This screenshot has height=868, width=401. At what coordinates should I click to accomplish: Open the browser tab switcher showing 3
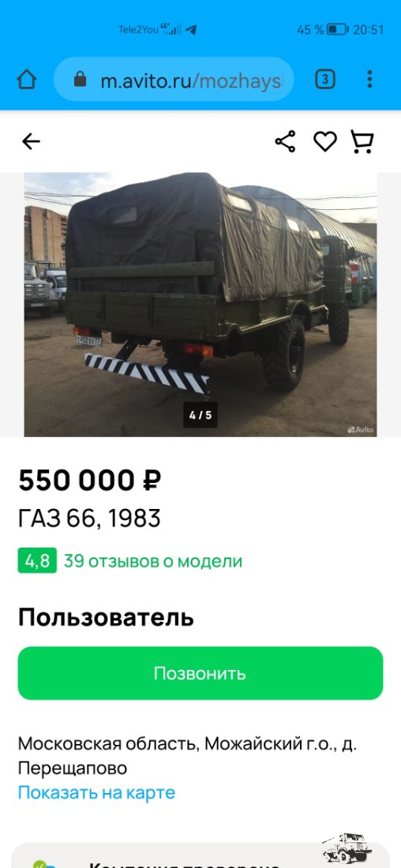325,79
